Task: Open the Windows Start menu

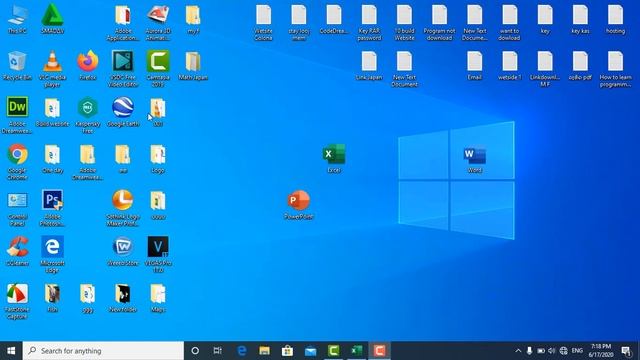Action: (x=11, y=351)
